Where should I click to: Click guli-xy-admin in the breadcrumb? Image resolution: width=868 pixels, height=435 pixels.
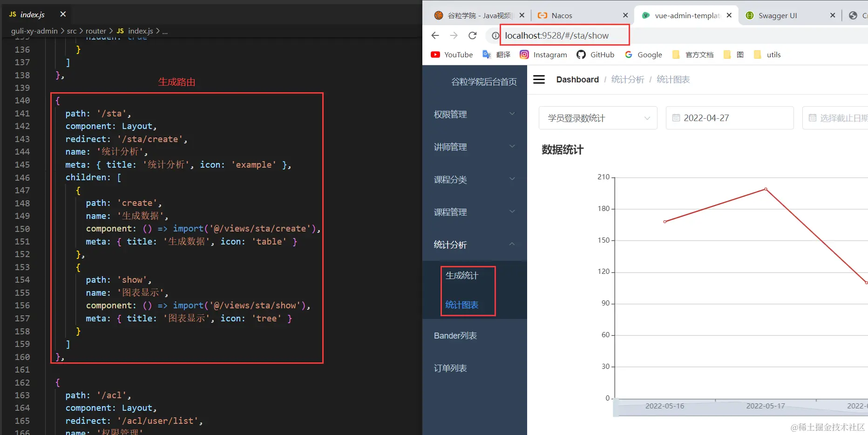pyautogui.click(x=34, y=31)
